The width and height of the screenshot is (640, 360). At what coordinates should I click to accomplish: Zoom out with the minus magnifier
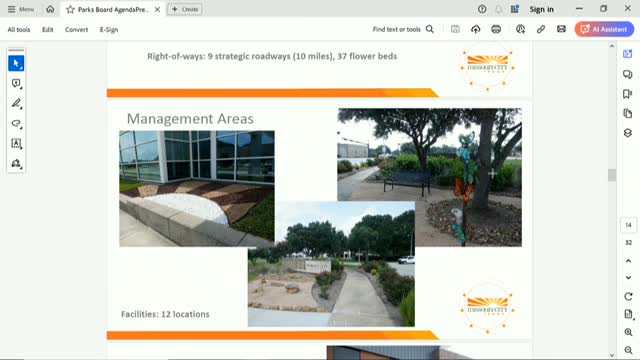click(628, 350)
